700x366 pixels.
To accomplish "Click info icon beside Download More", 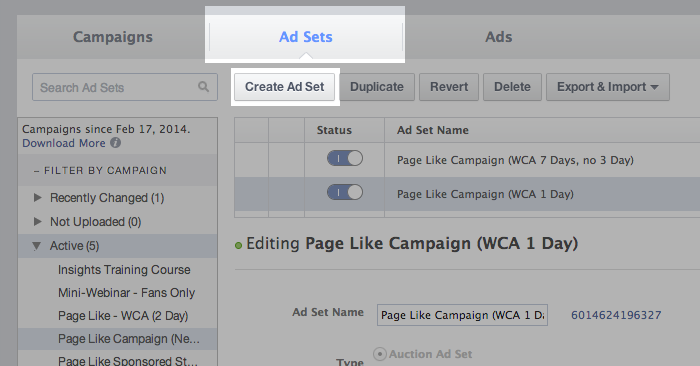I will 116,143.
